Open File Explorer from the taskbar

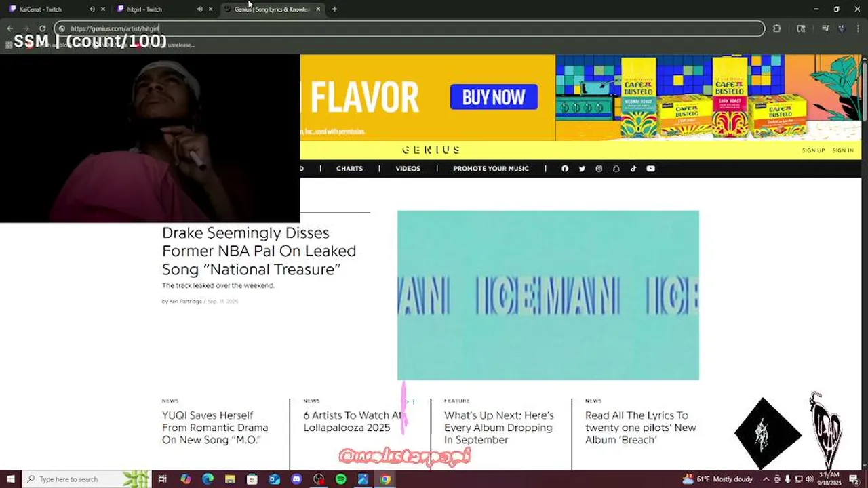[x=230, y=479]
